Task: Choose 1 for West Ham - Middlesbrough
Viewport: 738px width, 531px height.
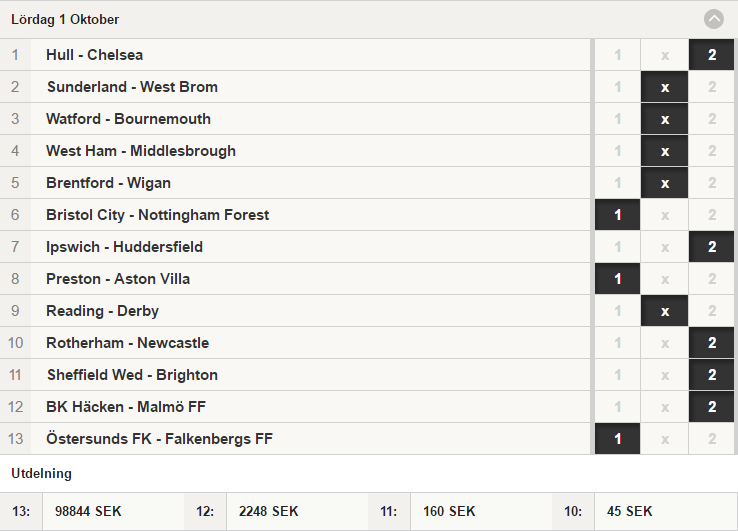Action: [618, 151]
